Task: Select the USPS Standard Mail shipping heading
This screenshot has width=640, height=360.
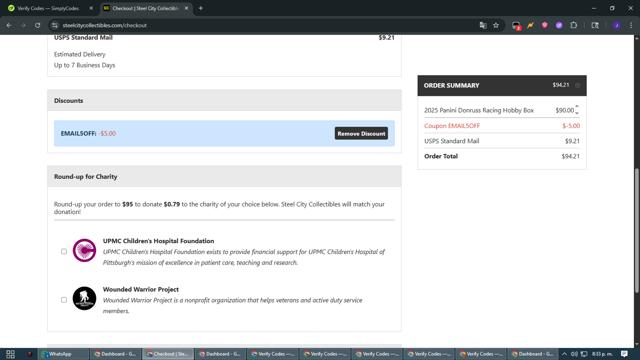Action: [x=83, y=38]
